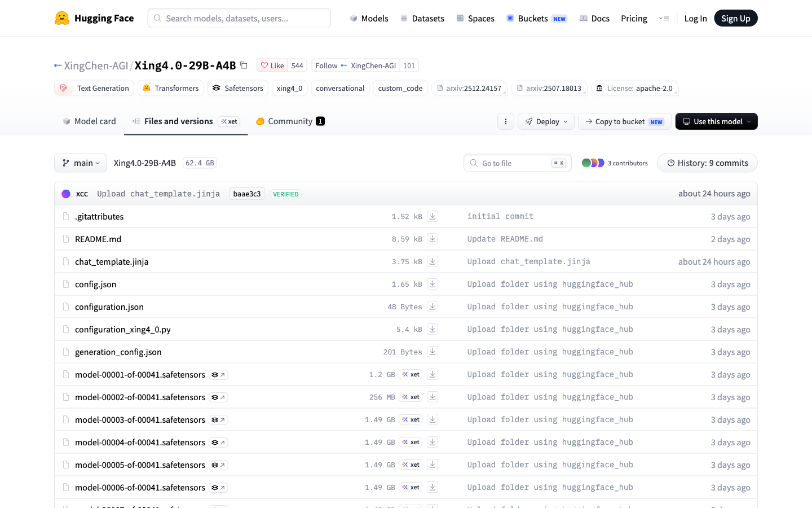Download model-00001-of-00041.safetensors via download icon

433,374
